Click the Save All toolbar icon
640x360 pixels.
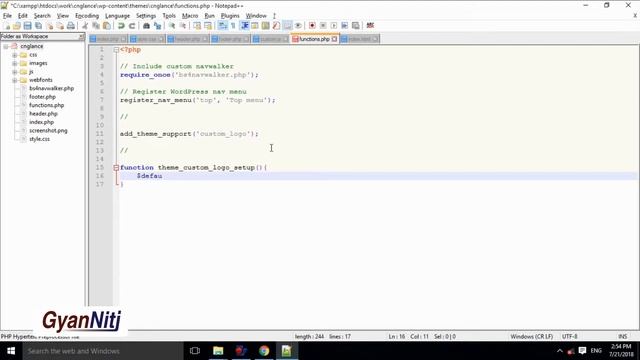coord(38,26)
